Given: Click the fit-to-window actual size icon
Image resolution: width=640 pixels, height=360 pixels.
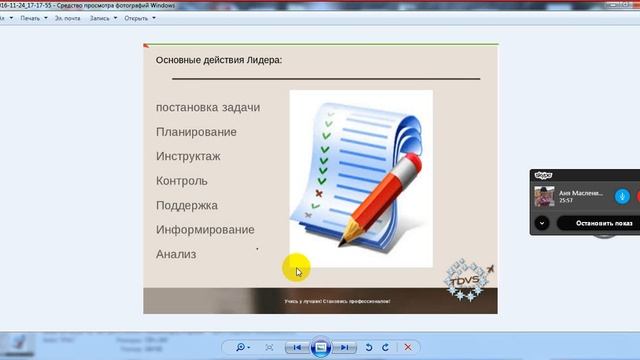Looking at the screenshot, I should pos(269,347).
